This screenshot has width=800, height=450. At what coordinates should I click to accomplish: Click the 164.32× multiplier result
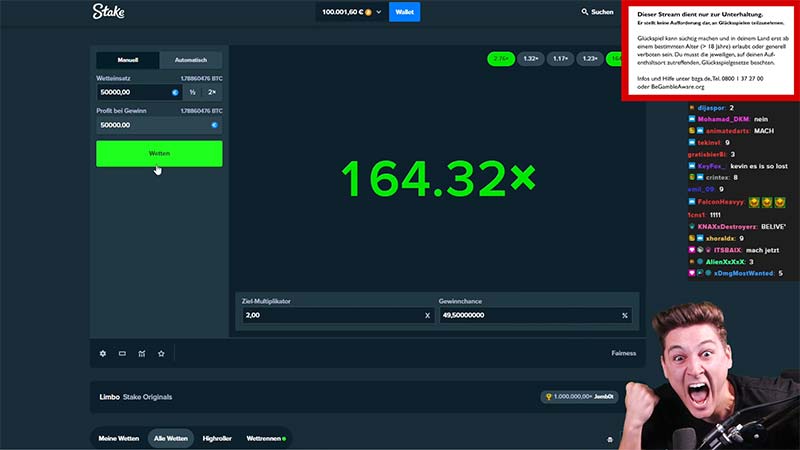pos(438,178)
